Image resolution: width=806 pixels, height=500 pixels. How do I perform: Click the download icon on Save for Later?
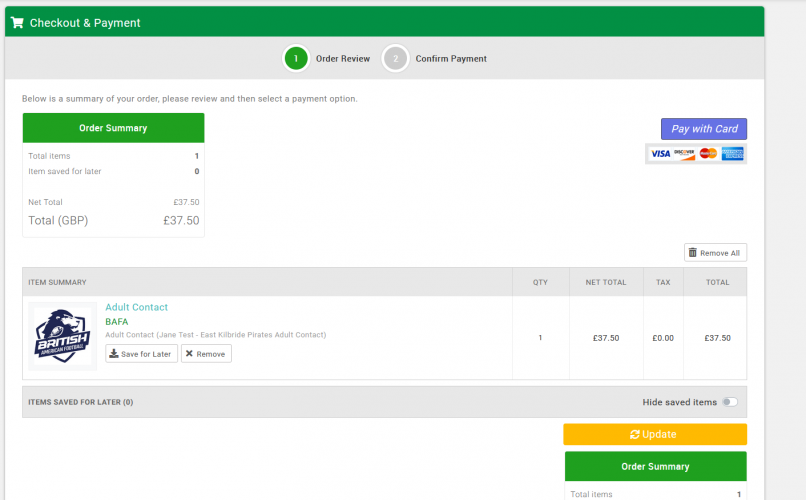coord(115,354)
